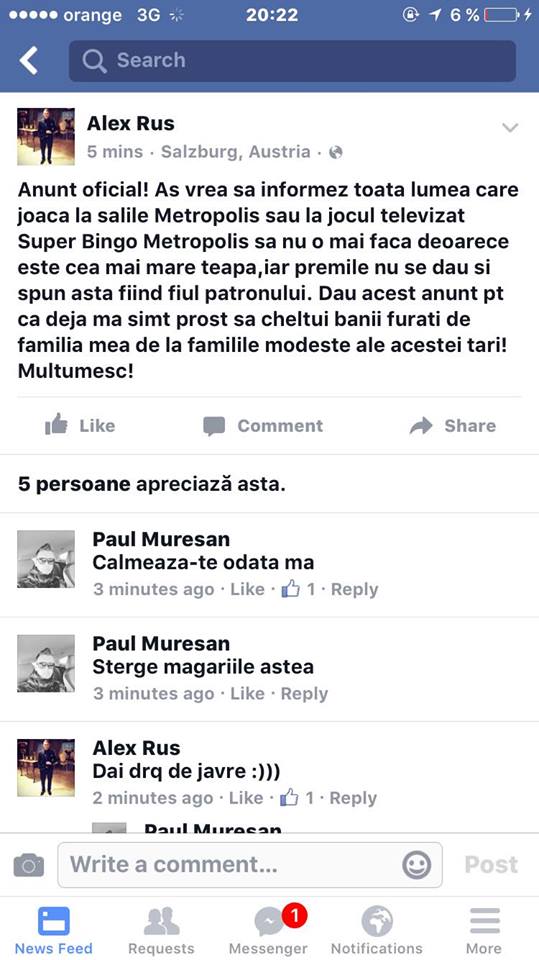The width and height of the screenshot is (539, 960).
Task: Like Paul Muresan's 'Calmeaza-te odata ma' comment
Action: 247,590
